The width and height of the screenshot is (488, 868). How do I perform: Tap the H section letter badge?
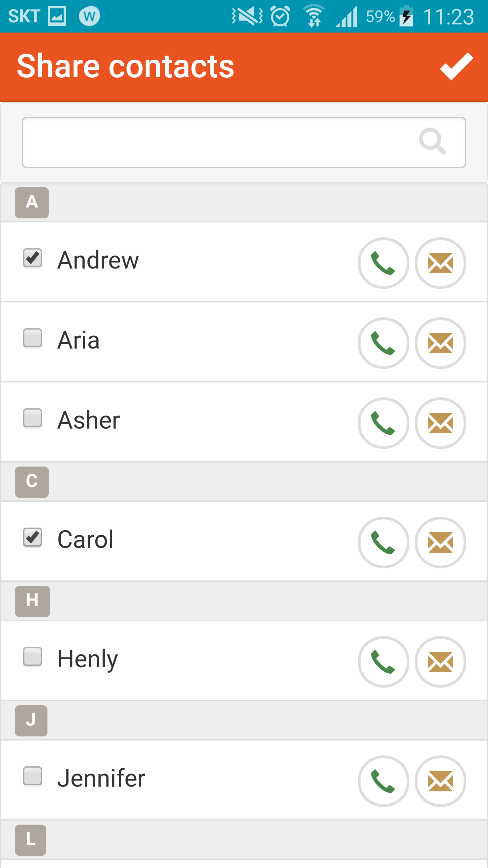(33, 601)
